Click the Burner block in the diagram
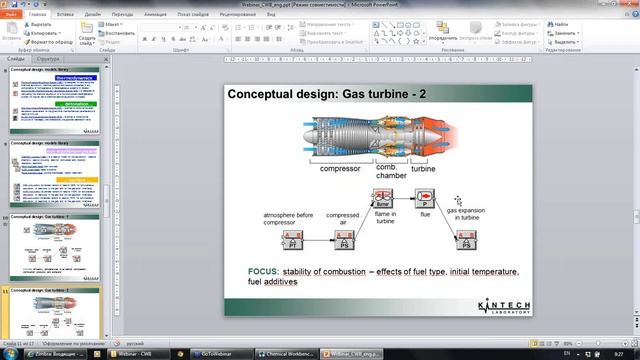Image resolution: width=640 pixels, height=360 pixels. tap(383, 198)
